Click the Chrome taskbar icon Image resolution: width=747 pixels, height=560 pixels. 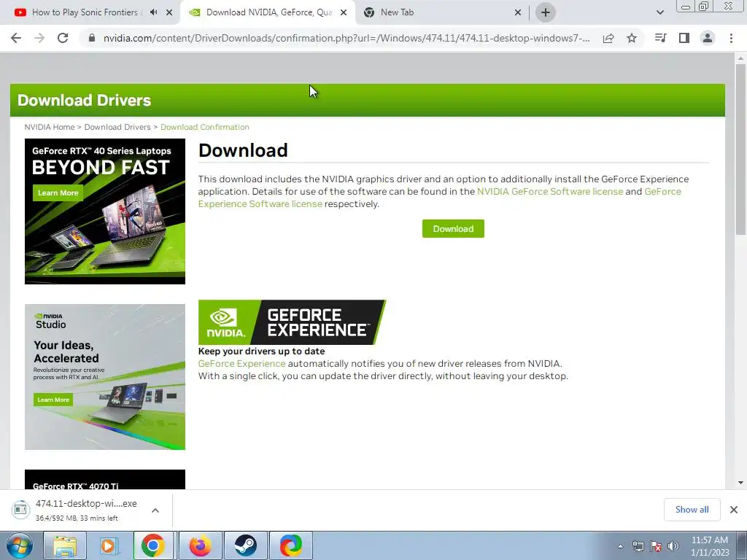tap(153, 545)
